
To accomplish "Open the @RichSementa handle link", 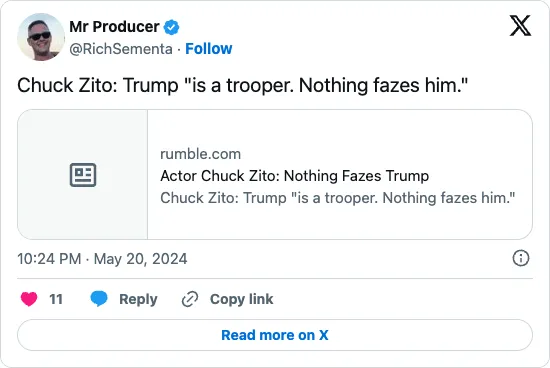I will click(x=121, y=49).
